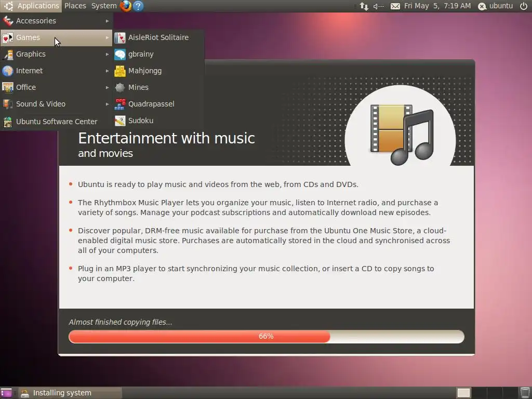Open the System menu
Image resolution: width=532 pixels, height=399 pixels.
click(104, 6)
